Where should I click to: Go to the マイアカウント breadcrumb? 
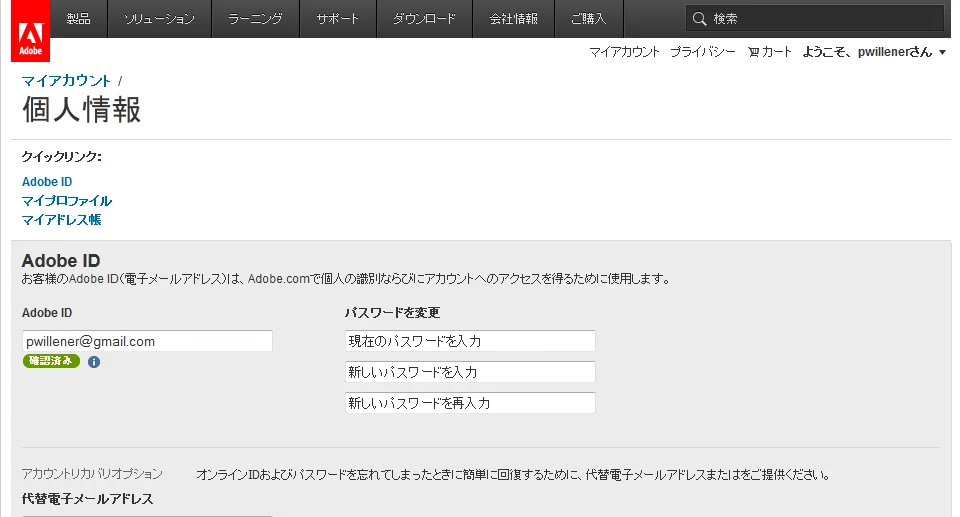tap(66, 81)
